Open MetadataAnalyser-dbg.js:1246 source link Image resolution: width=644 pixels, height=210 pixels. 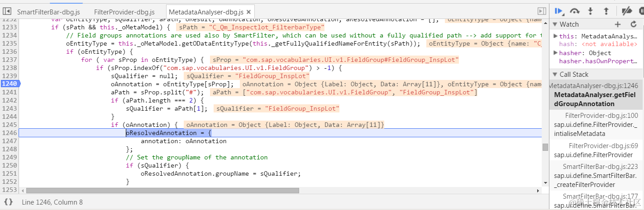pyautogui.click(x=593, y=86)
